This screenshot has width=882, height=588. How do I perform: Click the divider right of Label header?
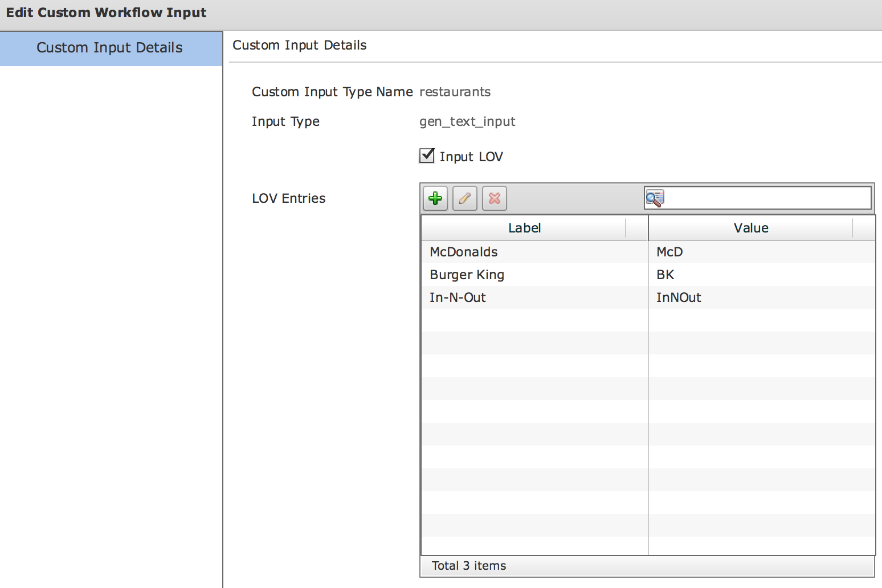click(626, 228)
